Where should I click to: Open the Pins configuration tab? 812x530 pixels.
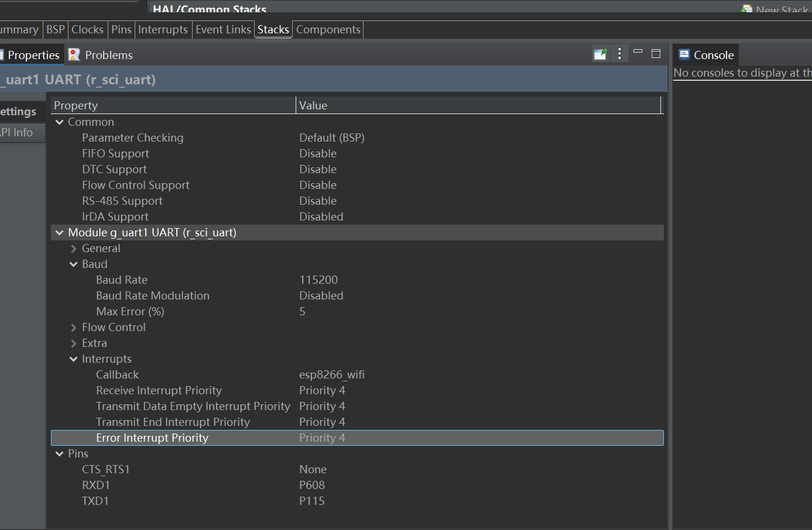pyautogui.click(x=121, y=30)
